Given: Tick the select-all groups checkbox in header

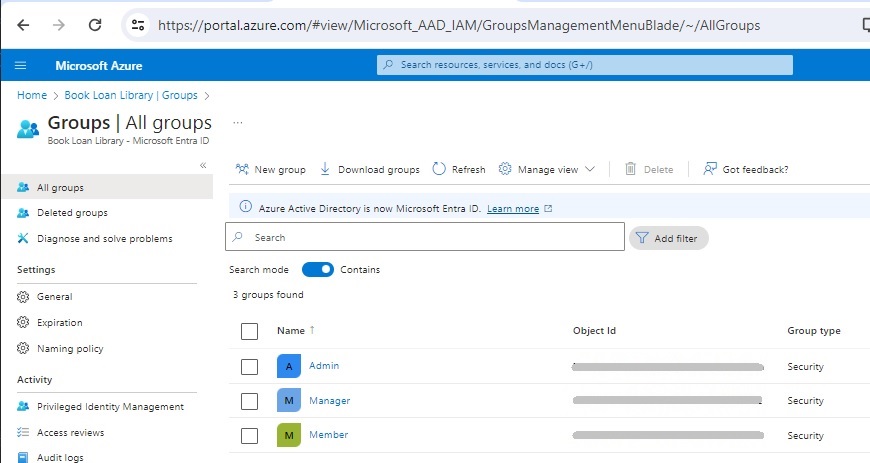Looking at the screenshot, I should click(x=250, y=331).
